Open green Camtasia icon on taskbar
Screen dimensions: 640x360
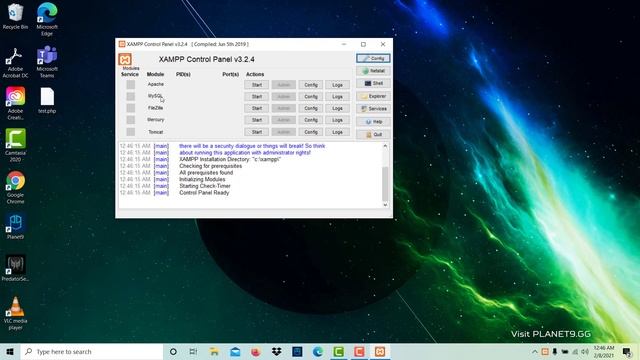[x=339, y=351]
